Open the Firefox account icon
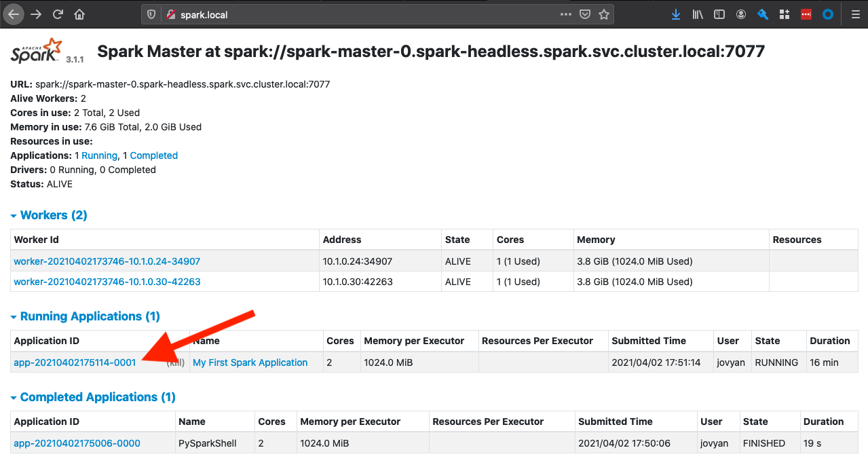Viewport: 868px width, 467px height. 741,14
